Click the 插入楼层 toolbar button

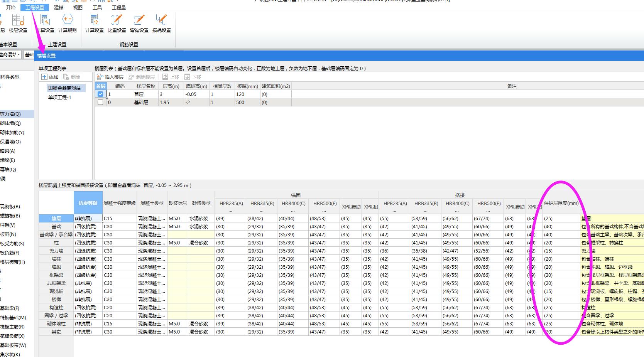click(110, 77)
